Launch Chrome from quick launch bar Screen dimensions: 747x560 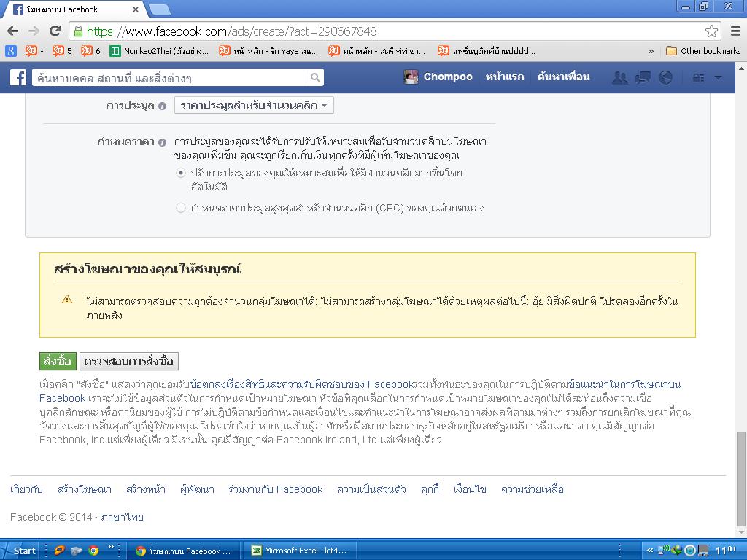[94, 551]
